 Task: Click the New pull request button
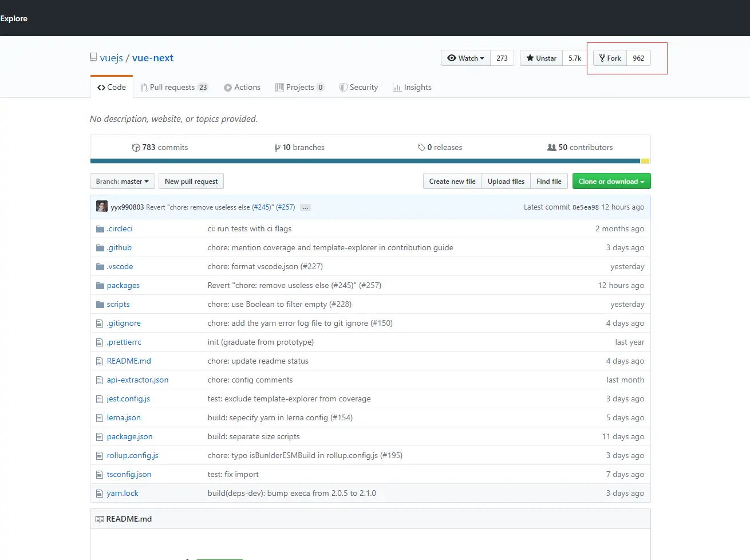[191, 182]
